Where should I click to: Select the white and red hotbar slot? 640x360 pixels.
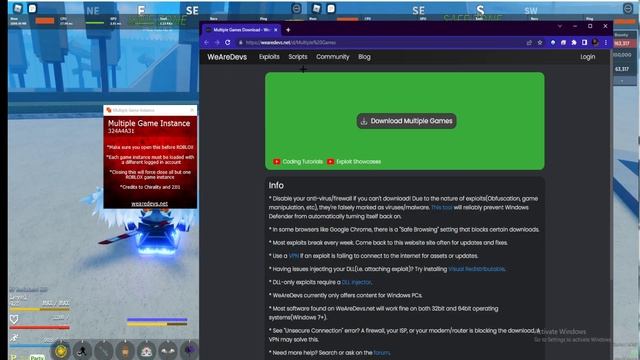(146, 351)
